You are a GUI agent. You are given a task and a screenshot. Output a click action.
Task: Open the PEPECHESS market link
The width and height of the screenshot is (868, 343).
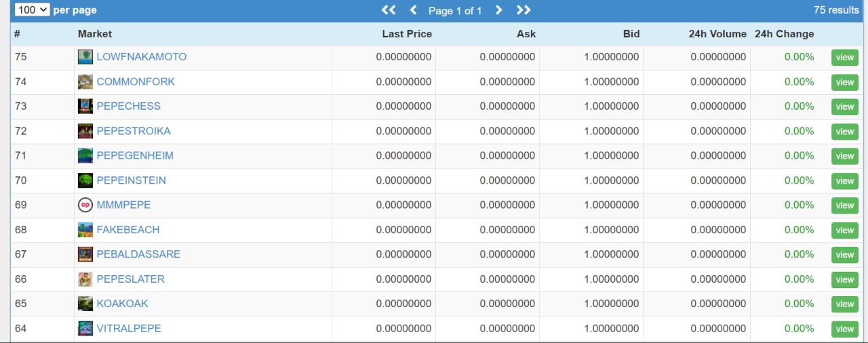coord(129,106)
